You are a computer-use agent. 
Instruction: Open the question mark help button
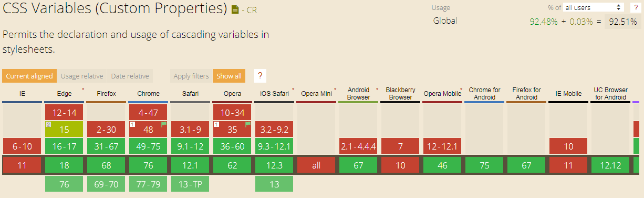pyautogui.click(x=259, y=76)
